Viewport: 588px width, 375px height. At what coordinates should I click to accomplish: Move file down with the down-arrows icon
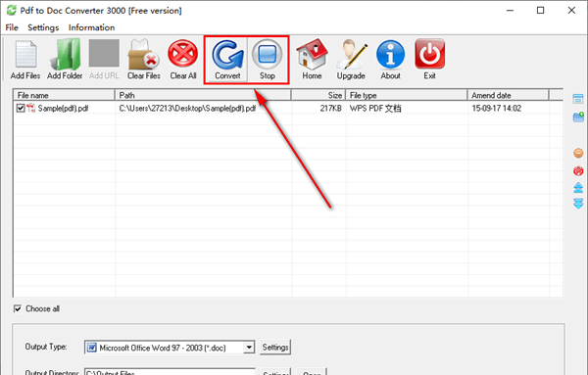(x=578, y=204)
